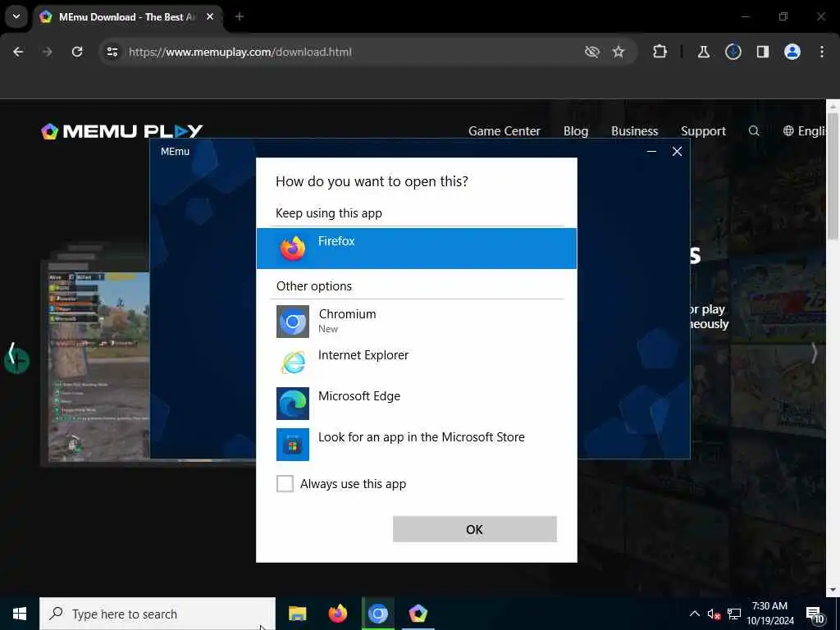Open the browser three-dot menu
Image resolution: width=840 pixels, height=630 pixels.
(822, 52)
